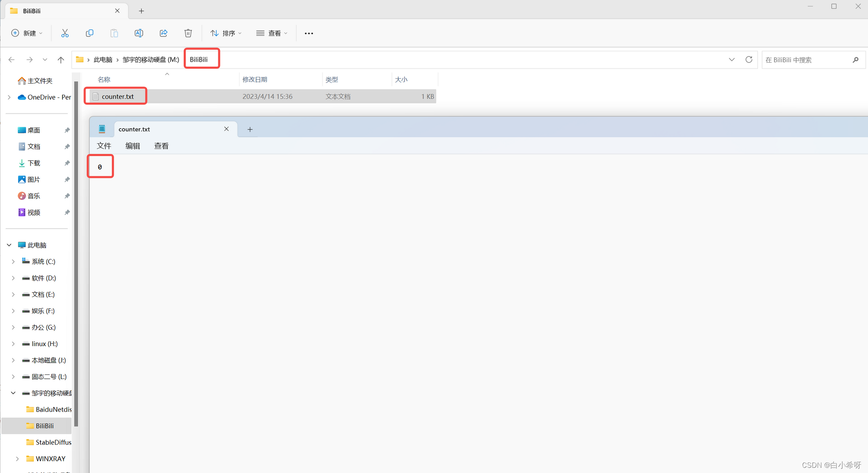868x473 pixels.
Task: Click 邹宇的移动硬盘 (M:) breadcrumb
Action: coord(151,60)
